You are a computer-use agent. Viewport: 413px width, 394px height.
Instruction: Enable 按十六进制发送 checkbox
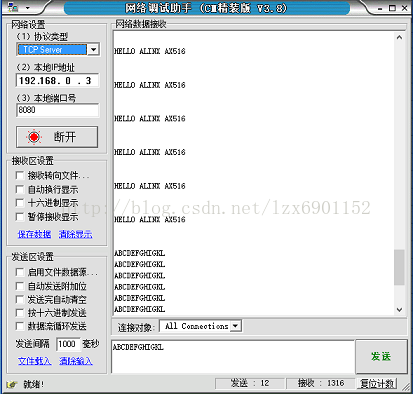tap(20, 313)
